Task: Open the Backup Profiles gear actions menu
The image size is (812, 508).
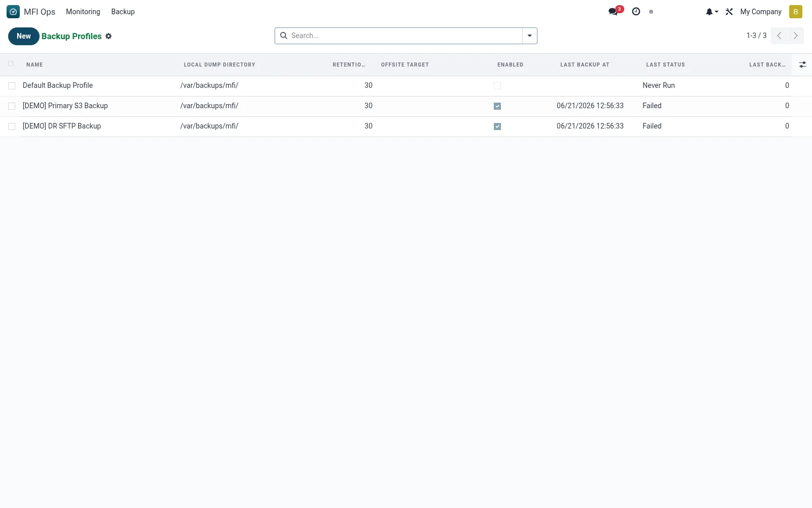Action: [109, 36]
